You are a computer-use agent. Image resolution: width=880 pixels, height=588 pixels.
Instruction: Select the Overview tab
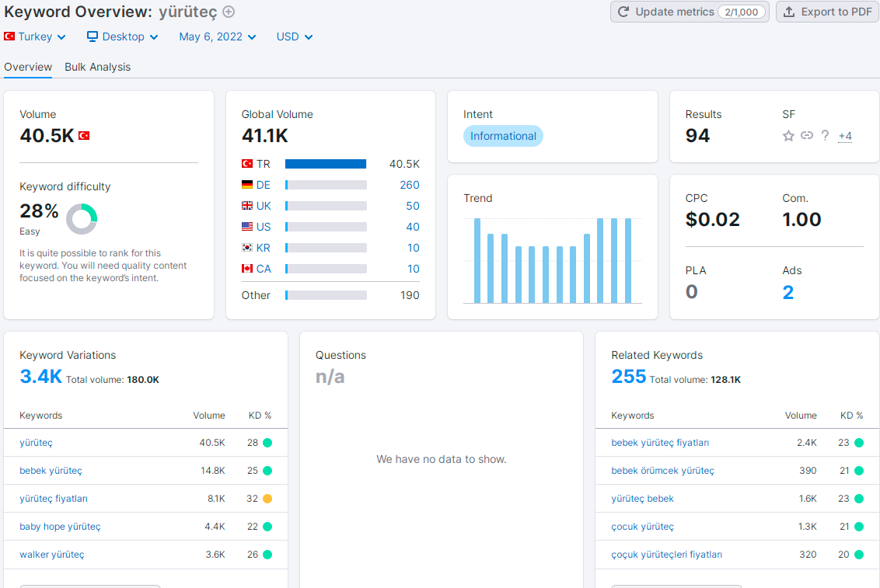point(28,67)
